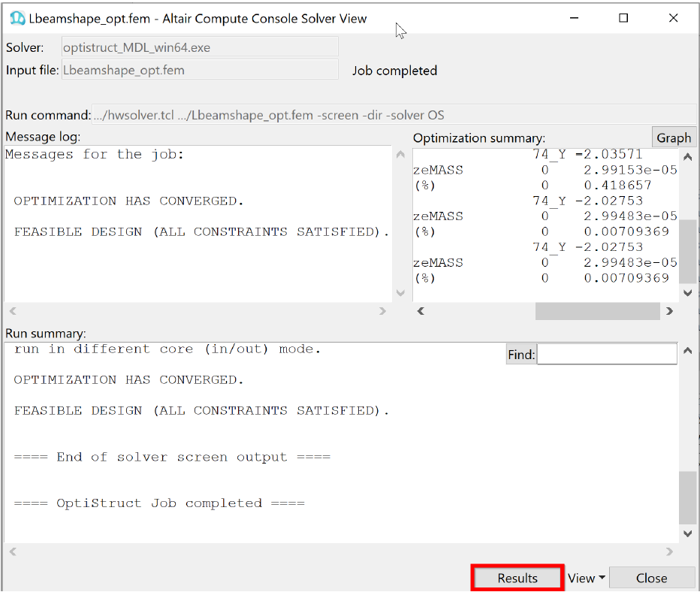Click 'Job completed' status text
This screenshot has width=700, height=592.
tap(394, 71)
